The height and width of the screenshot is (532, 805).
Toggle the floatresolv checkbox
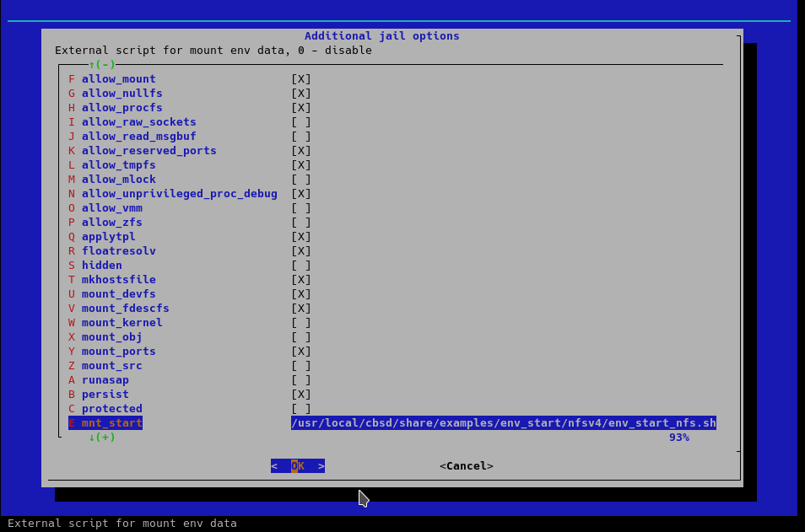(x=301, y=251)
